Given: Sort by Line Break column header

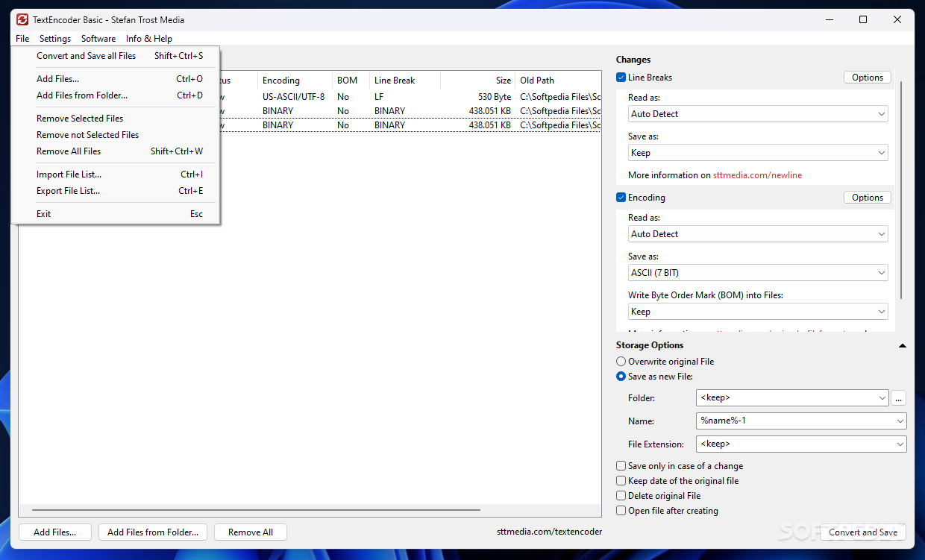Looking at the screenshot, I should coord(405,81).
